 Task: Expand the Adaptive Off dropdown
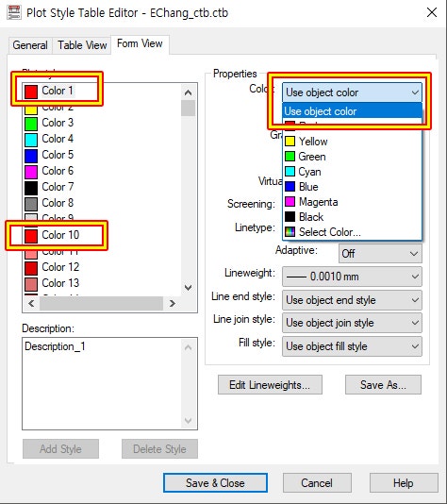pyautogui.click(x=380, y=254)
